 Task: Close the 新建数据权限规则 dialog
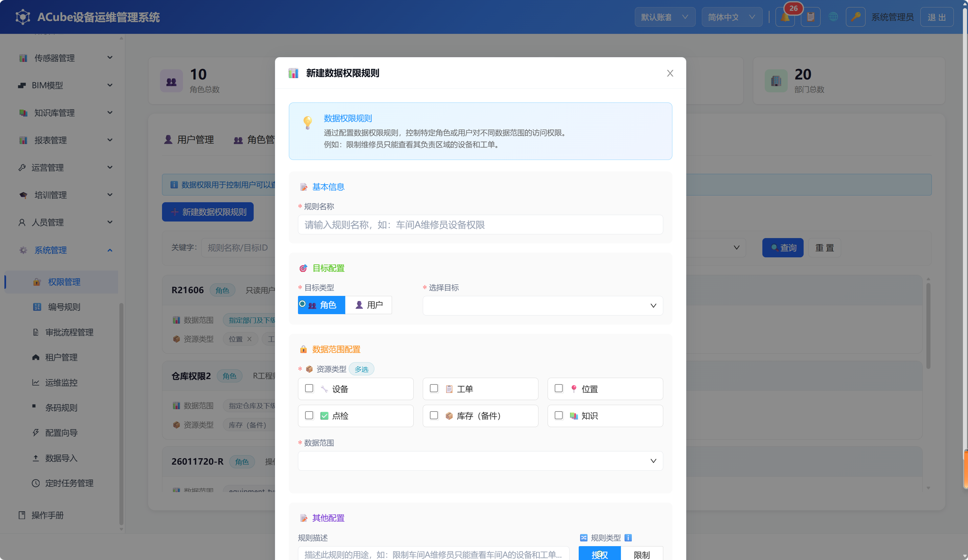(670, 73)
